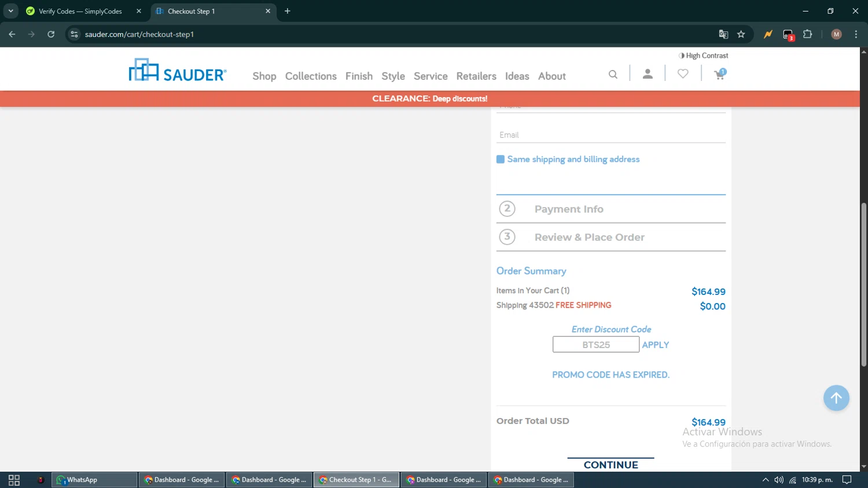Screen dimensions: 868x488
Task: Open the Shop menu
Action: tap(264, 76)
